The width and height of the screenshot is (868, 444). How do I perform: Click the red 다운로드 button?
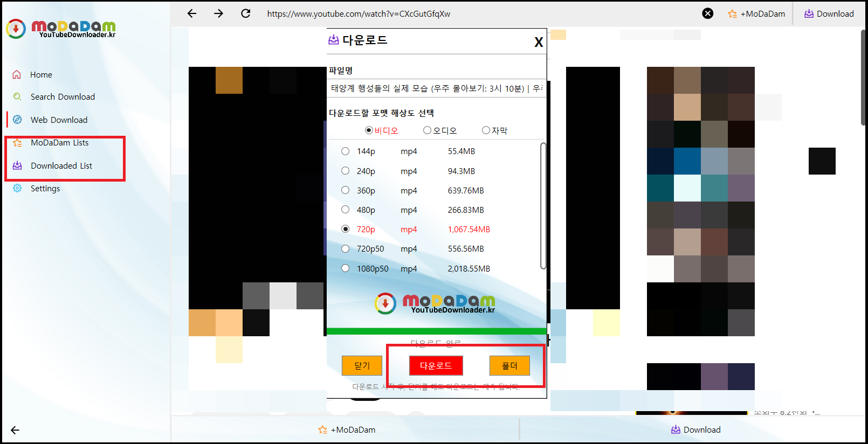[436, 365]
